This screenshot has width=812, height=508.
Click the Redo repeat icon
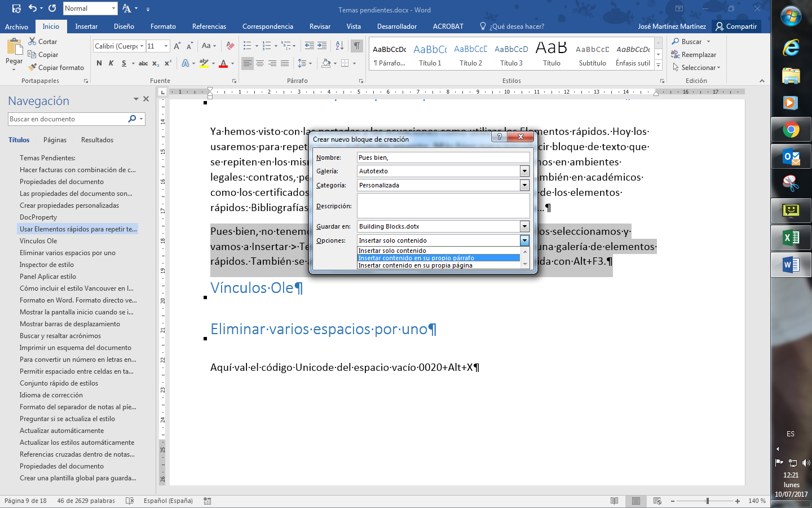tap(52, 8)
